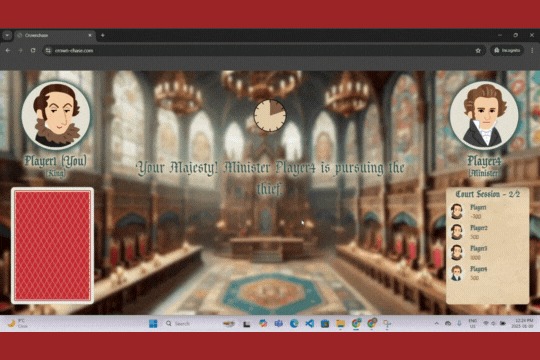Click Player2's avatar in the scoreboard

457,232
